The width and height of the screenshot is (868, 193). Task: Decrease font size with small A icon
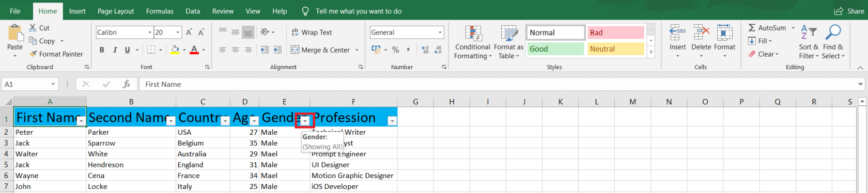201,33
